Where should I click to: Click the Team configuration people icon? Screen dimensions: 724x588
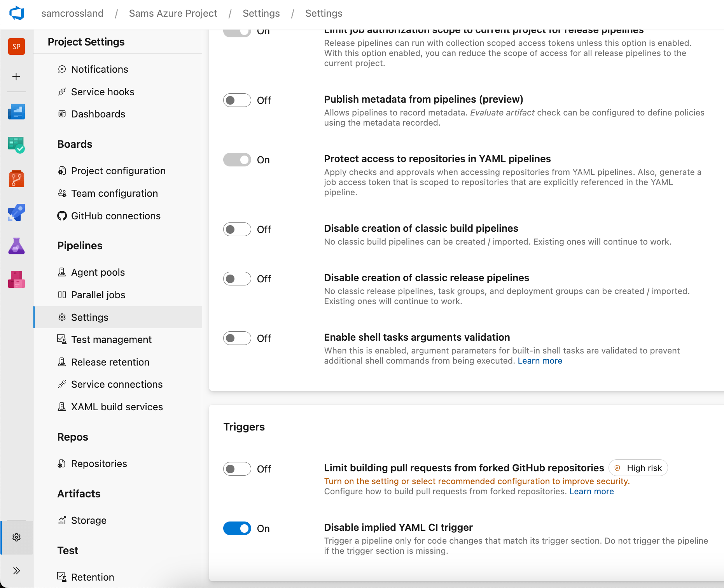(62, 193)
